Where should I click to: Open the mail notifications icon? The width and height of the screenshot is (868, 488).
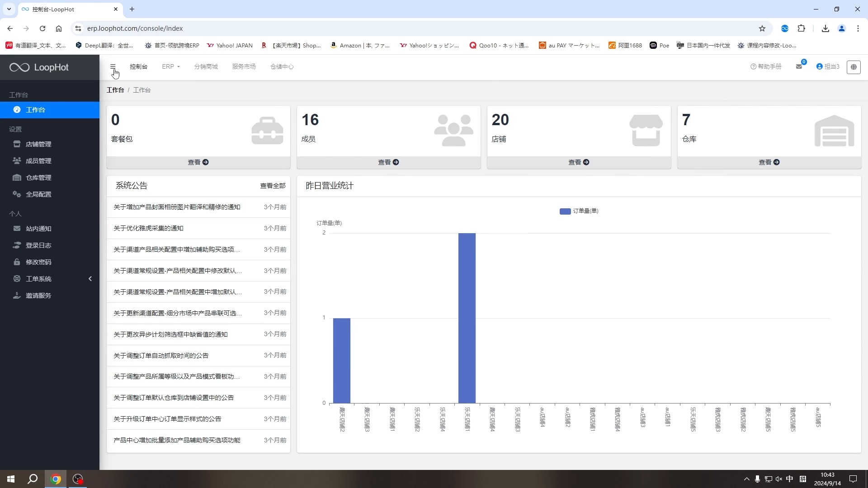click(x=799, y=66)
